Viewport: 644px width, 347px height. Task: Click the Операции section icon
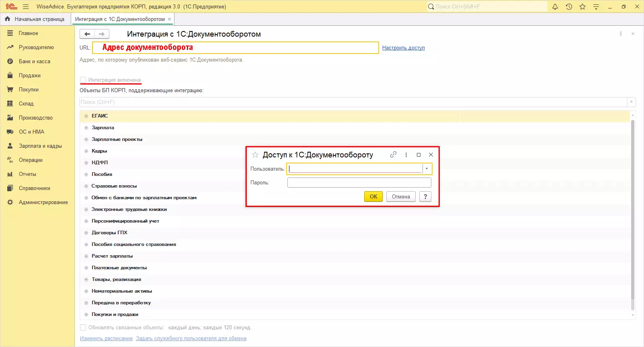click(10, 160)
